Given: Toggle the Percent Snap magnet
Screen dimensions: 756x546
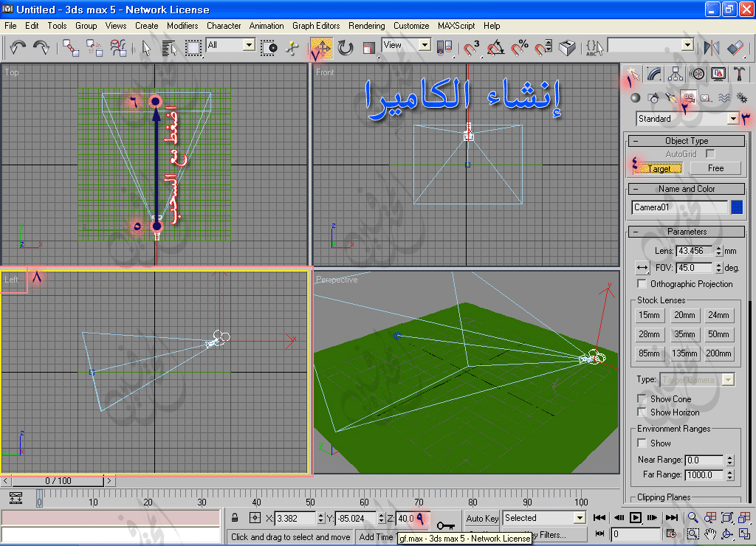Looking at the screenshot, I should [x=520, y=48].
